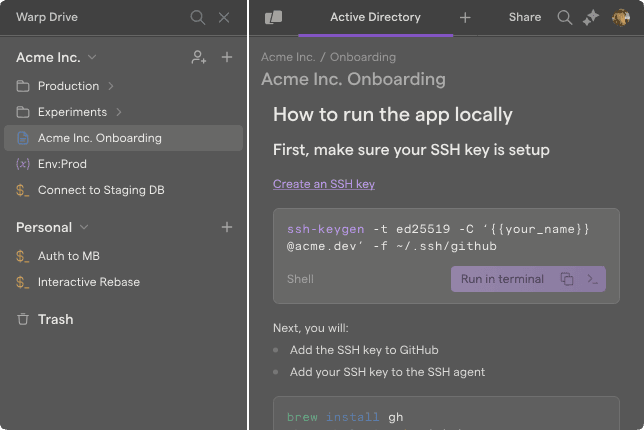This screenshot has width=644, height=430.
Task: Collapse the Acme Inc. workspace section
Action: [x=92, y=57]
